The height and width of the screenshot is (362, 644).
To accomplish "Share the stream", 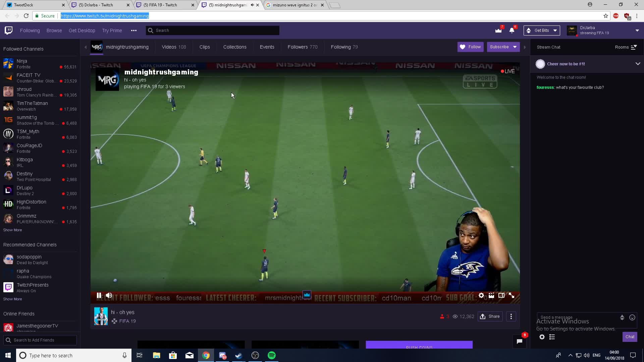I will (x=490, y=316).
